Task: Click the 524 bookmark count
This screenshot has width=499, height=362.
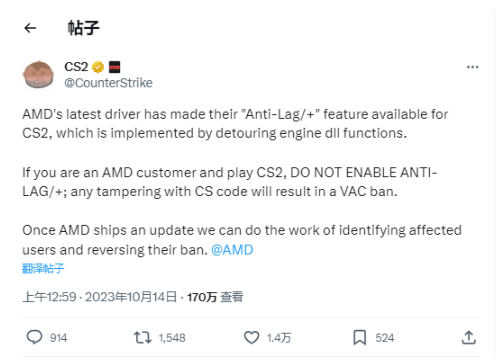Action: (x=385, y=338)
